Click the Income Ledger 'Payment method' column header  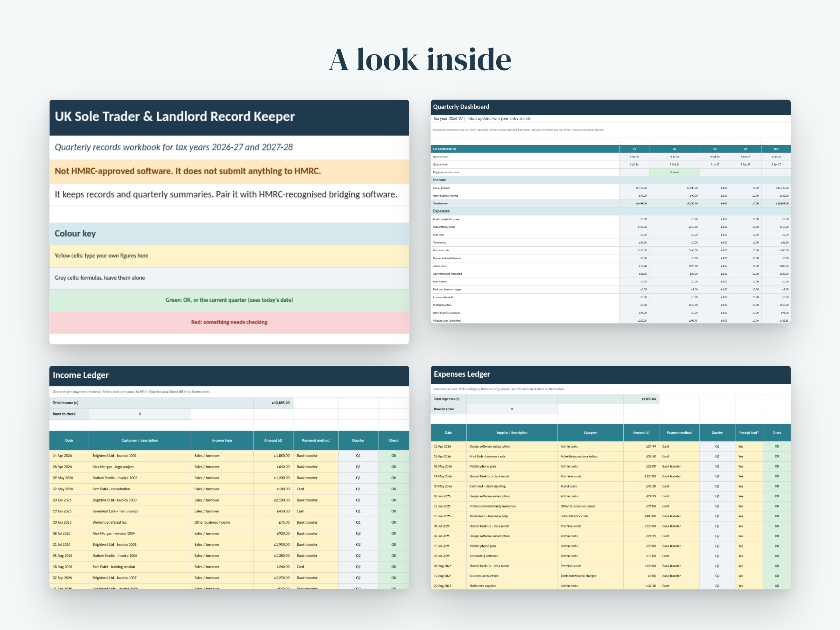pos(316,441)
